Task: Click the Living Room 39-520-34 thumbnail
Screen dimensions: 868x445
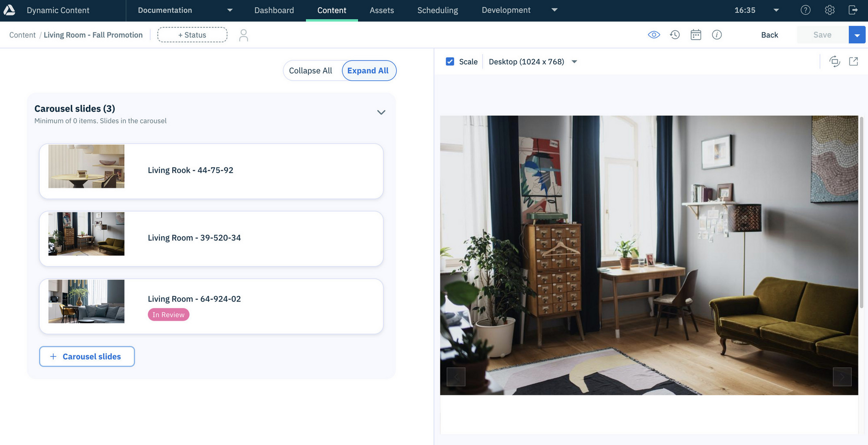Action: 86,234
